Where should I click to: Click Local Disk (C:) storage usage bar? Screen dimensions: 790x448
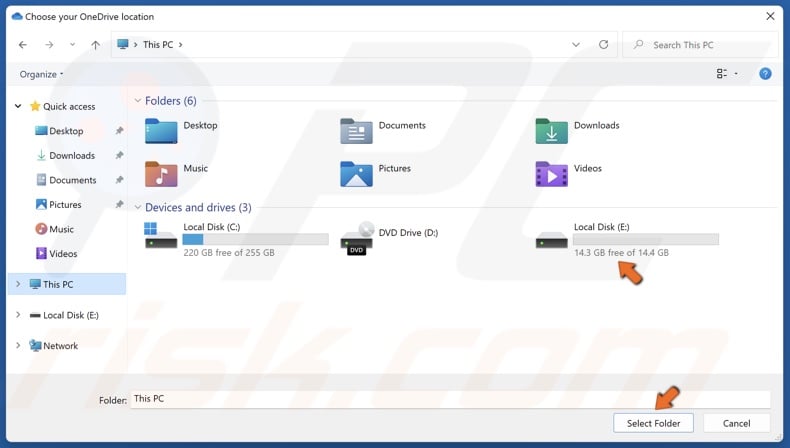[255, 239]
